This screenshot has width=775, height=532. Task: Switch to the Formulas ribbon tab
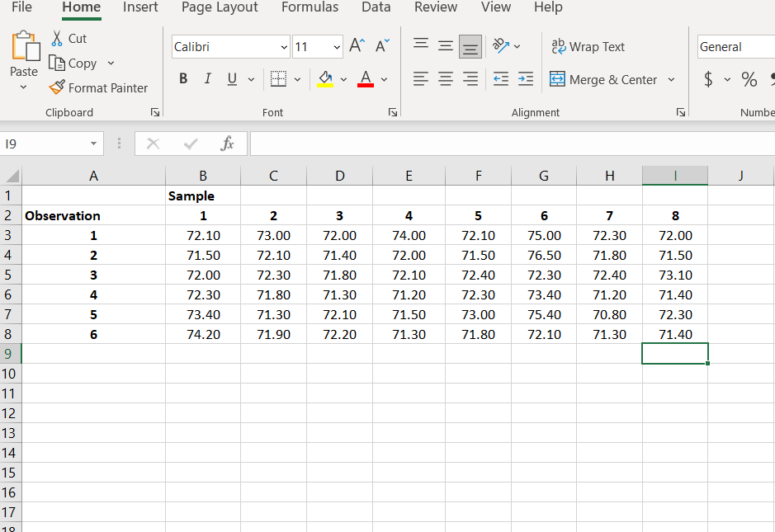coord(310,7)
